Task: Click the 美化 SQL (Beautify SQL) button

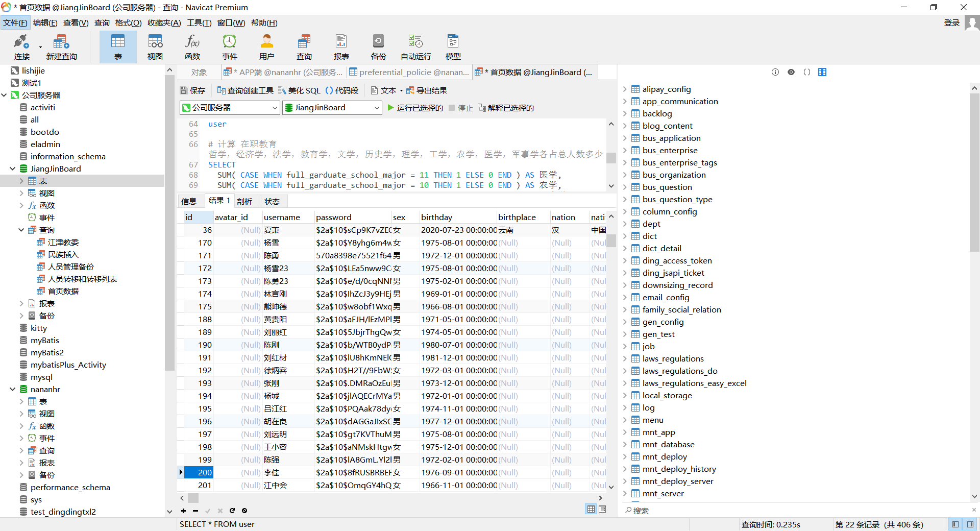Action: 300,90
